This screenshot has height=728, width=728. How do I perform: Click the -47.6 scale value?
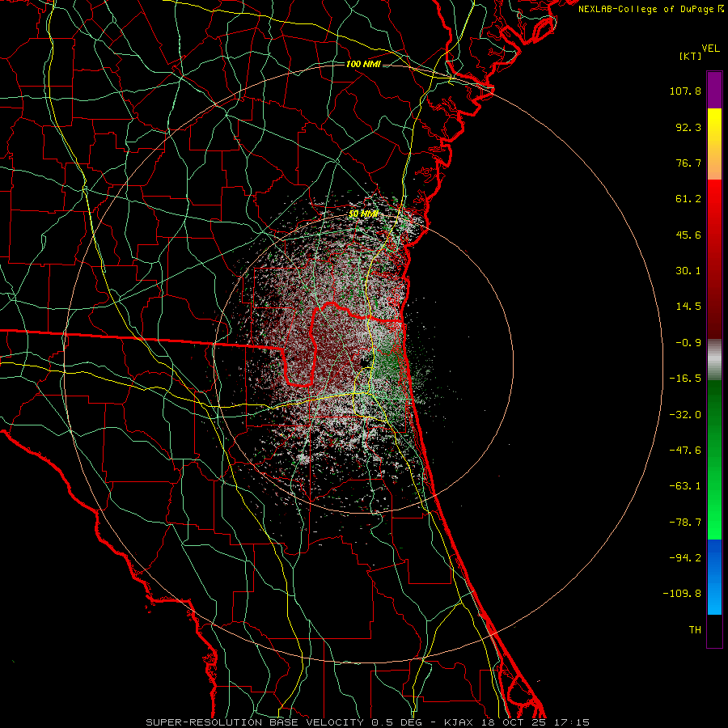pos(685,451)
